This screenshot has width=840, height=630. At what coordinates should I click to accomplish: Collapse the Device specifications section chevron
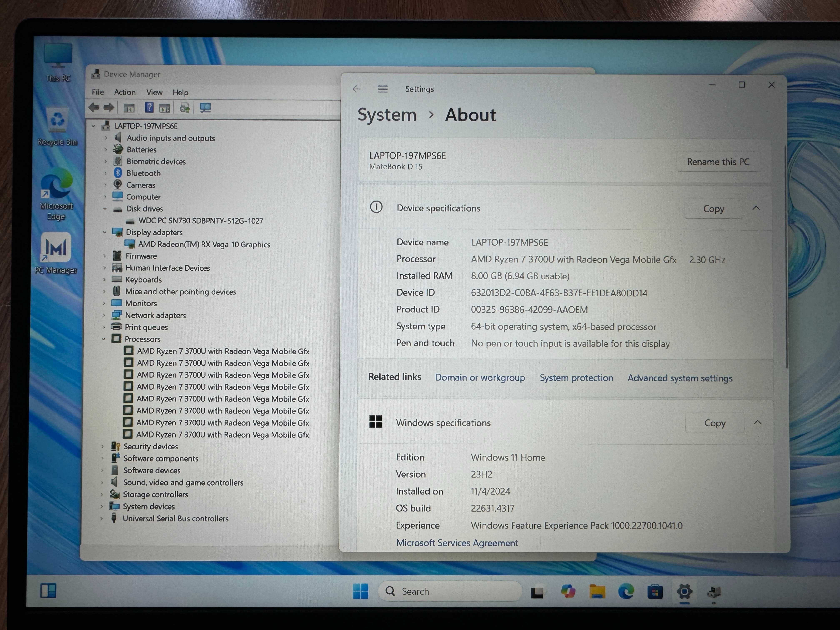tap(756, 208)
